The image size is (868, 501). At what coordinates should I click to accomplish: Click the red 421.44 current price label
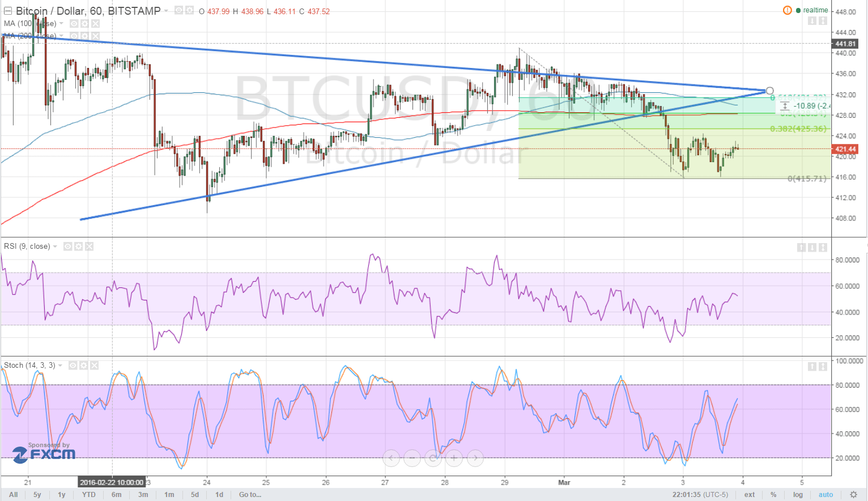846,149
